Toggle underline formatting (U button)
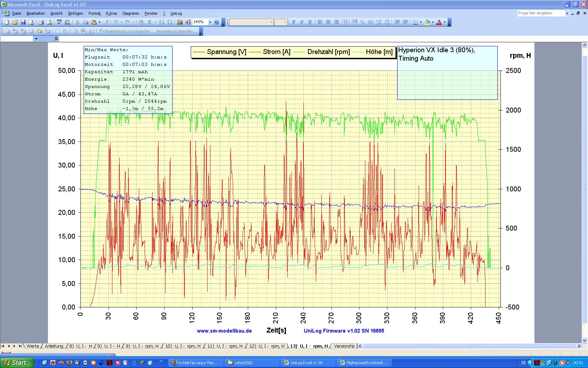Viewport: 588px width, 368px height. coord(310,22)
